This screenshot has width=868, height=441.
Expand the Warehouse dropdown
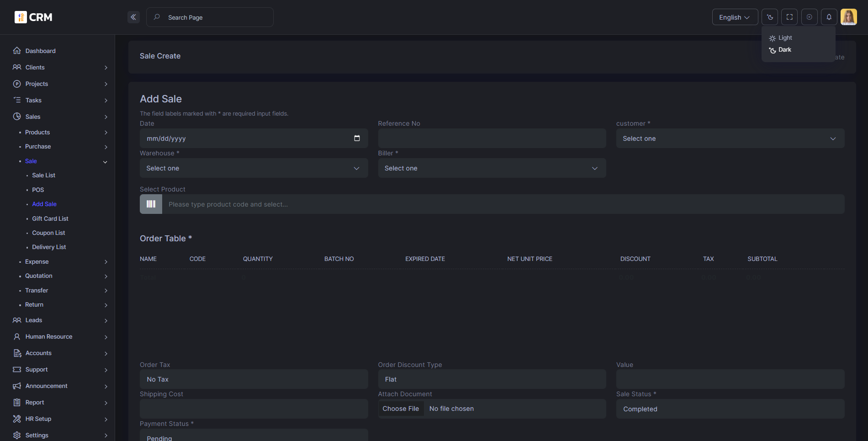click(x=254, y=168)
